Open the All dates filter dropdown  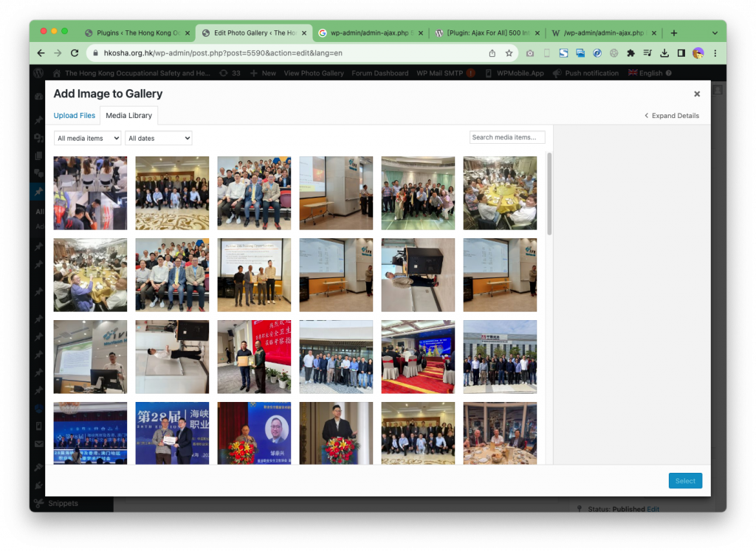click(x=158, y=138)
